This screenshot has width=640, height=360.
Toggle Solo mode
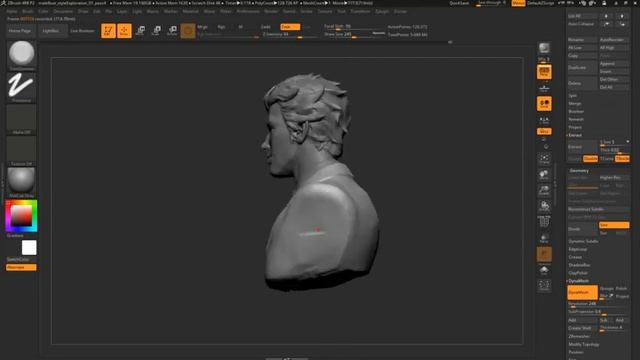click(544, 270)
